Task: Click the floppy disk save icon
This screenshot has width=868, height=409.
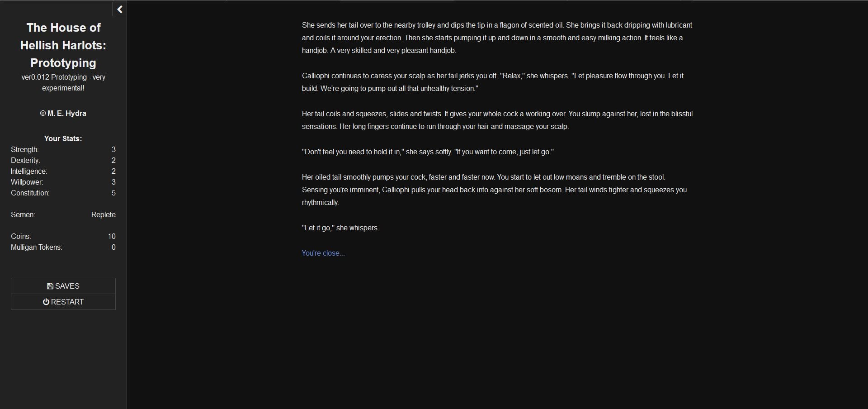Action: click(x=50, y=286)
